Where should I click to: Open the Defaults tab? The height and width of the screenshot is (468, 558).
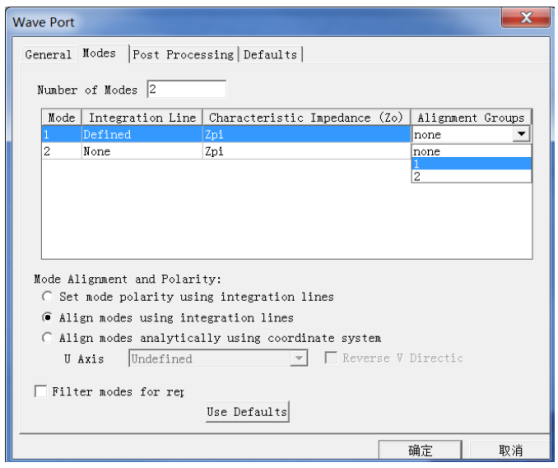(x=270, y=55)
